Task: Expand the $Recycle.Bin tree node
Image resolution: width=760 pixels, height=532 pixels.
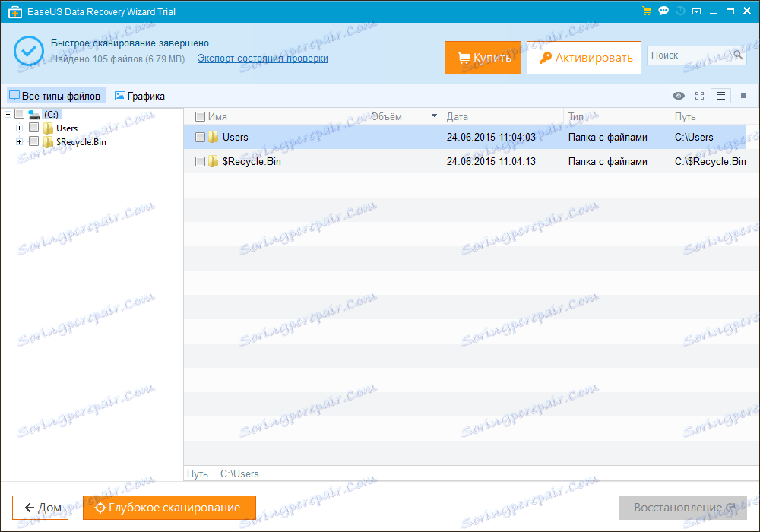Action: pyautogui.click(x=20, y=141)
